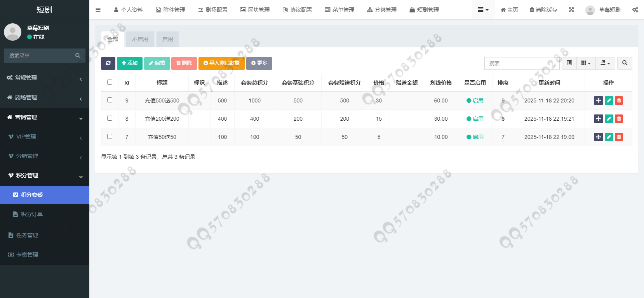Click the red delete icon for row 8

pos(619,119)
